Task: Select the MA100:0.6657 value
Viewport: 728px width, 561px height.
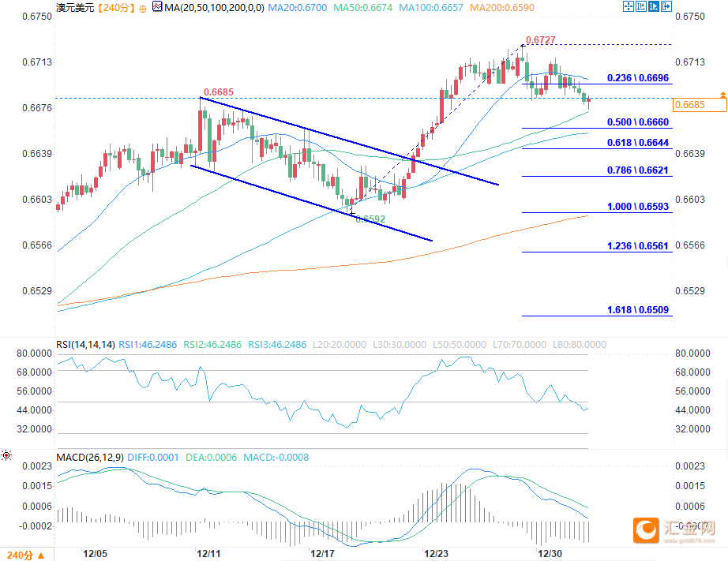Action: 431,8
